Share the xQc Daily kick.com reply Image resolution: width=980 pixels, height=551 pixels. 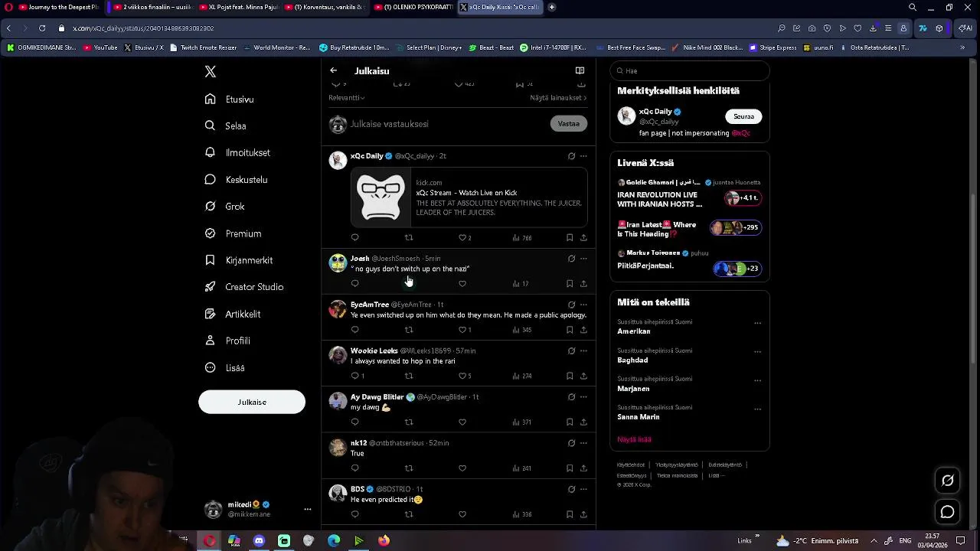point(583,238)
